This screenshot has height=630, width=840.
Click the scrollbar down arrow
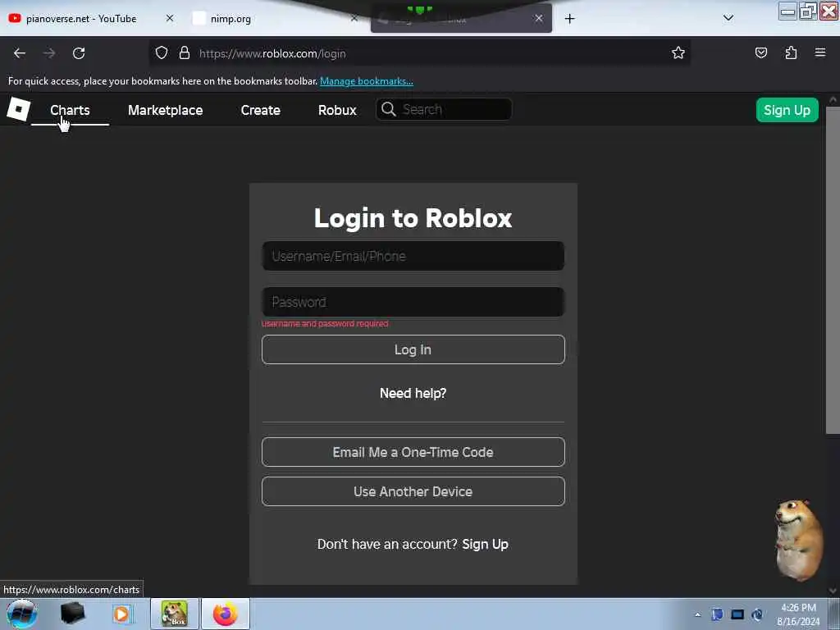[x=833, y=590]
